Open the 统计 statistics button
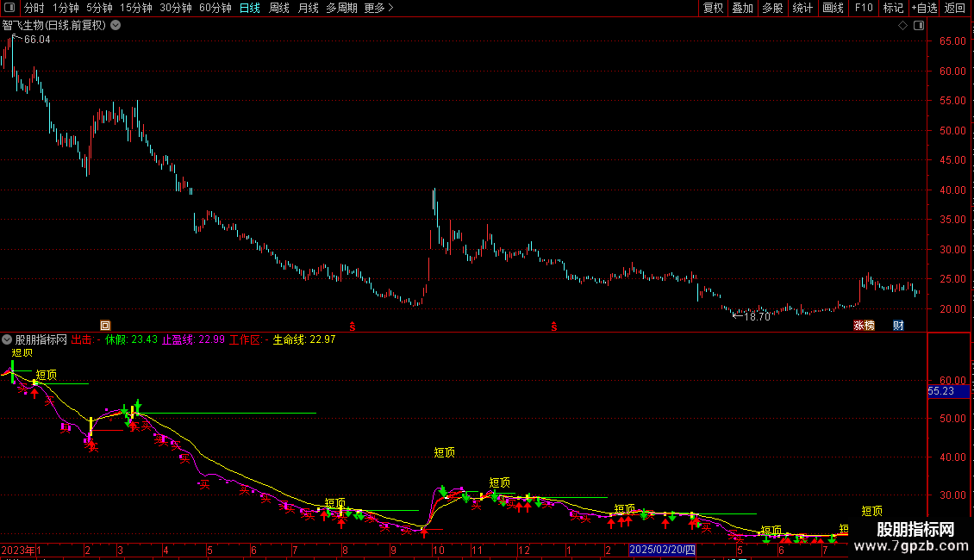This screenshot has width=974, height=560. pos(802,8)
